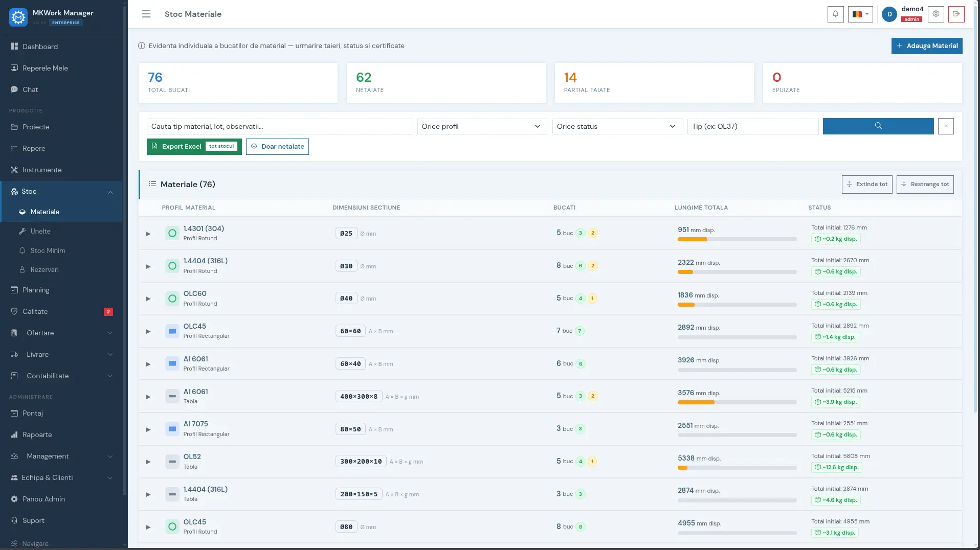This screenshot has width=980, height=550.
Task: Focus the Tip (ex: OL37) field
Action: [x=753, y=126]
